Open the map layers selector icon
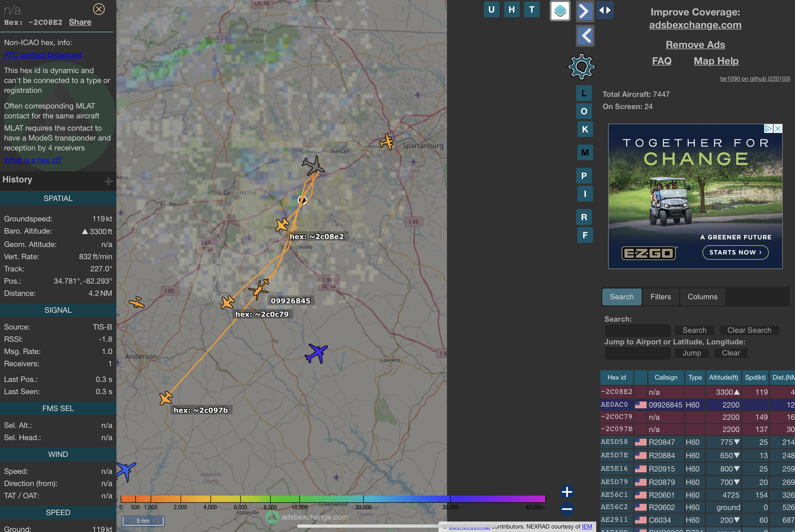 pos(560,11)
